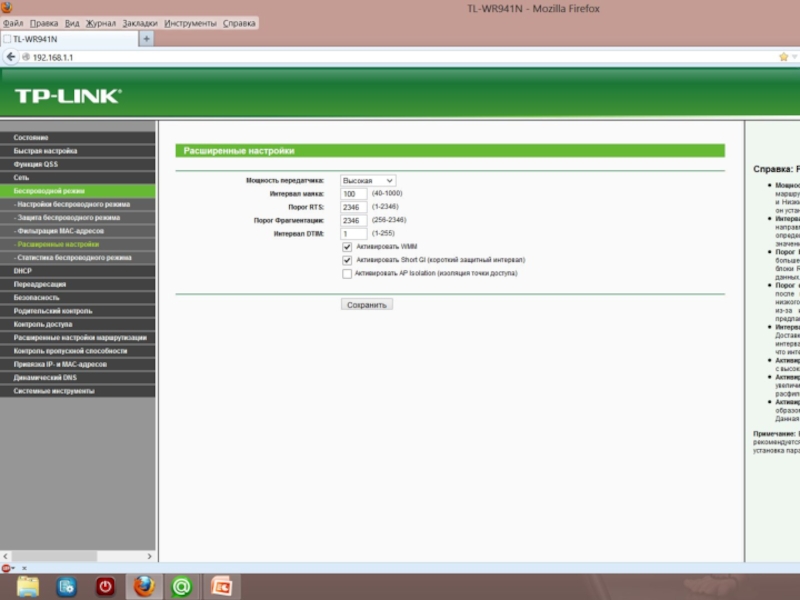
Task: Open a new tab with plus button
Action: click(x=146, y=39)
